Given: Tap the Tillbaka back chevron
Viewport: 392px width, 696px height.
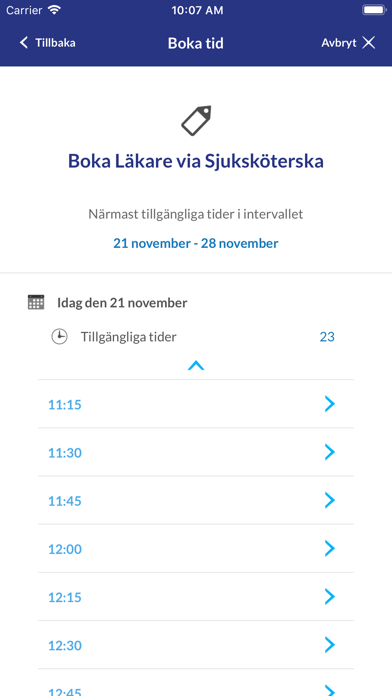Looking at the screenshot, I should pyautogui.click(x=24, y=43).
